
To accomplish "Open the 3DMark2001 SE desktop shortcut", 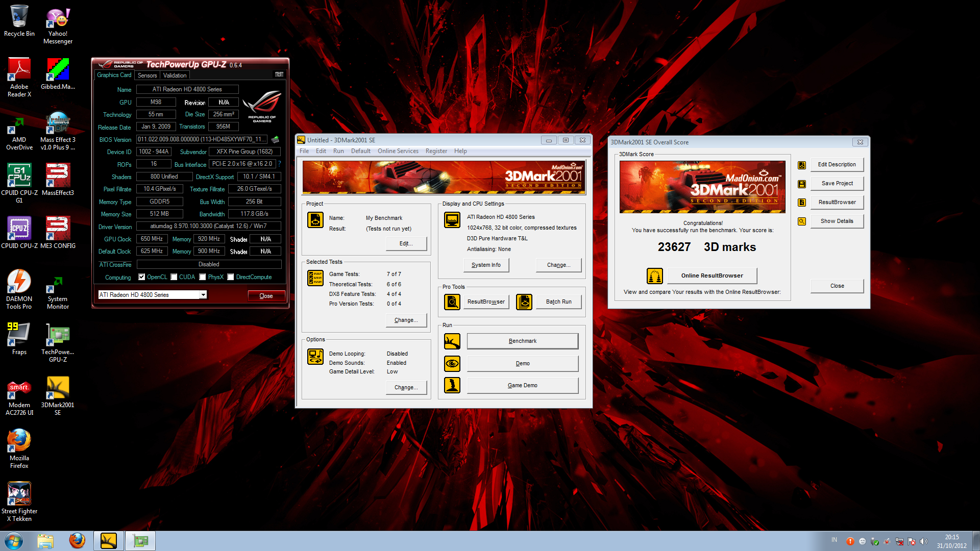I will [x=58, y=396].
